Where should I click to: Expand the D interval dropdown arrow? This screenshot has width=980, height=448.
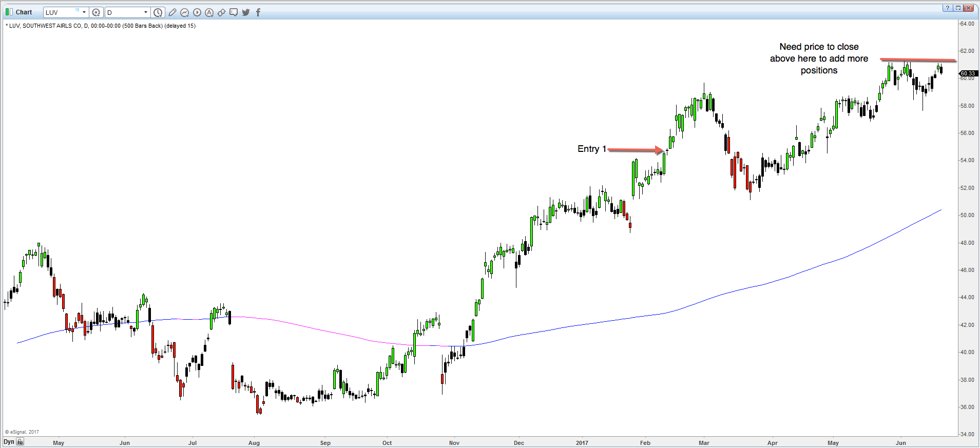[x=146, y=12]
